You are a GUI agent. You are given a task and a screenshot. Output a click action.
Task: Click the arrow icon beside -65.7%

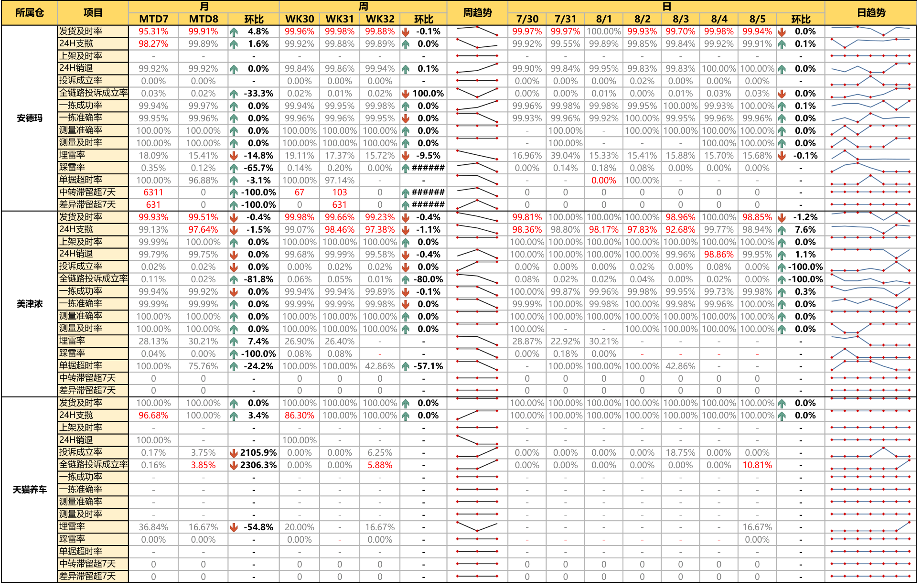tap(234, 168)
